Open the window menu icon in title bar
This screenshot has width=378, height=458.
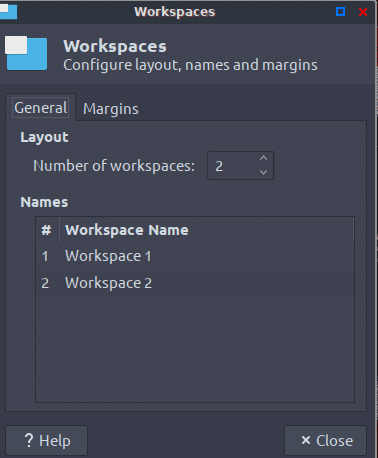coord(8,12)
